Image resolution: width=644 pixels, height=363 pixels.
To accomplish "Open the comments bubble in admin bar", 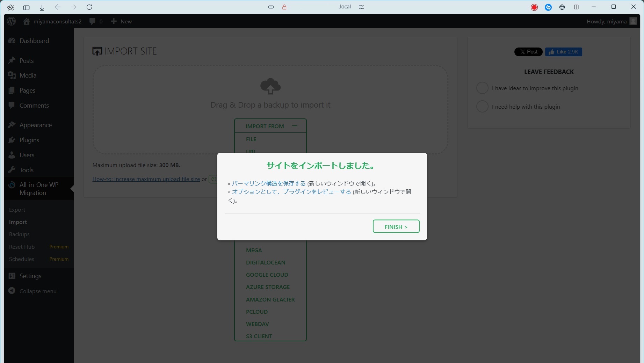I will tap(95, 21).
